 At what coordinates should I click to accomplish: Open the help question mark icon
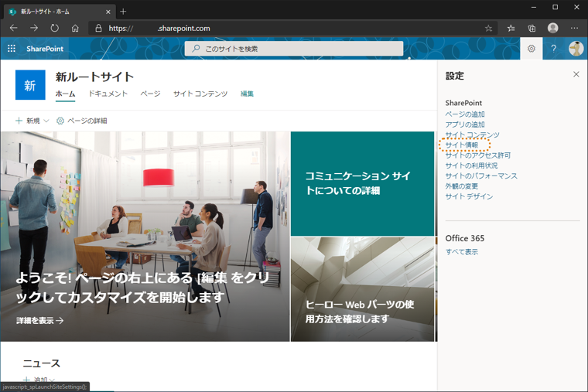coord(553,49)
